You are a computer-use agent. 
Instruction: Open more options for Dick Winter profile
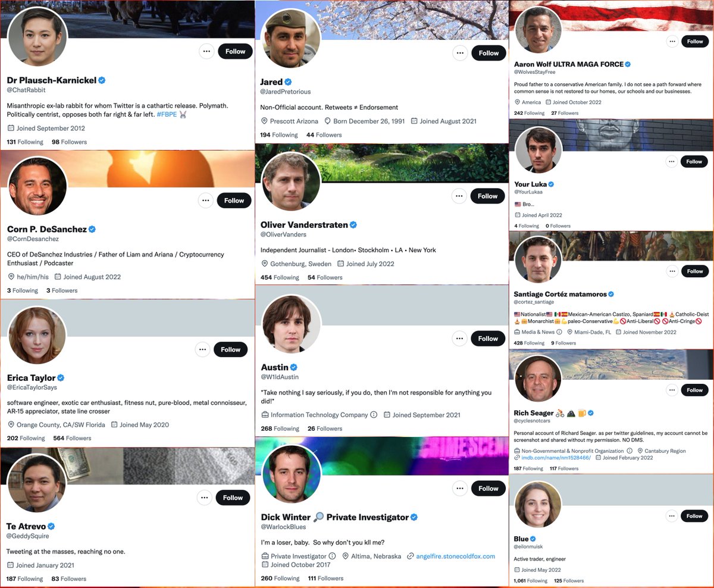[x=459, y=489]
